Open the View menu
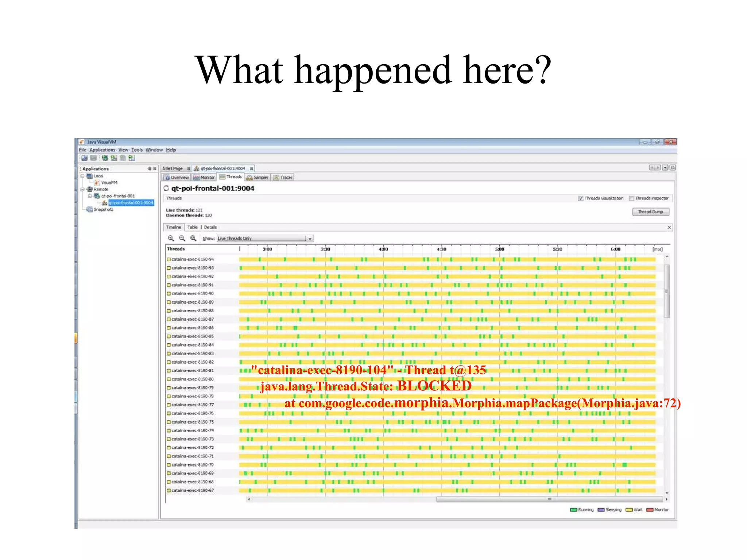 pyautogui.click(x=123, y=150)
